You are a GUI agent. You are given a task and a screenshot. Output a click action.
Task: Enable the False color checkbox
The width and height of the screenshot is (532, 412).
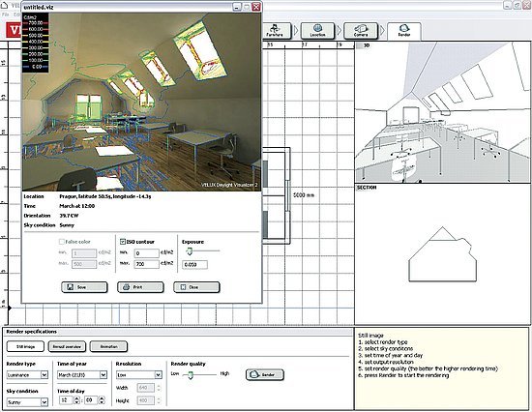click(61, 242)
